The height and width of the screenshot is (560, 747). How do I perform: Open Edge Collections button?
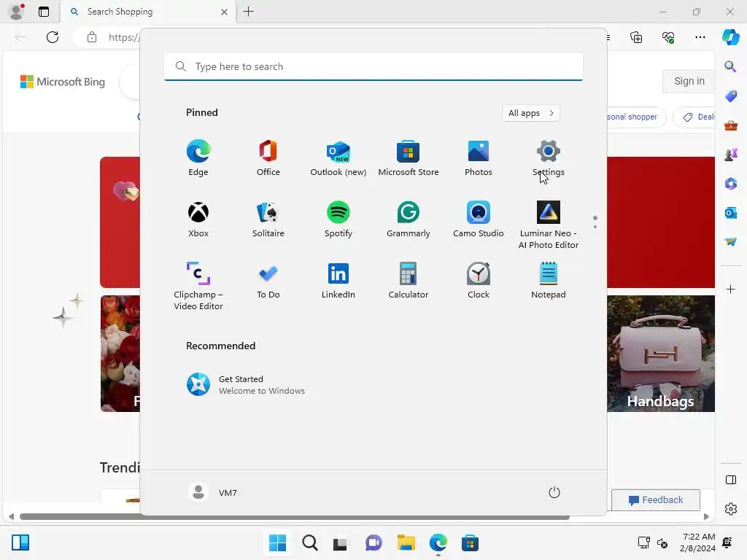636,37
